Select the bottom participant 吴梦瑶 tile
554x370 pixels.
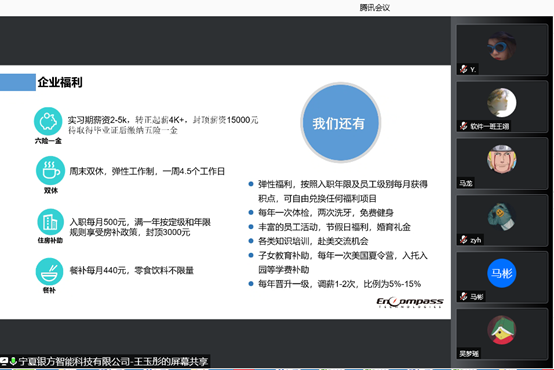(x=502, y=334)
